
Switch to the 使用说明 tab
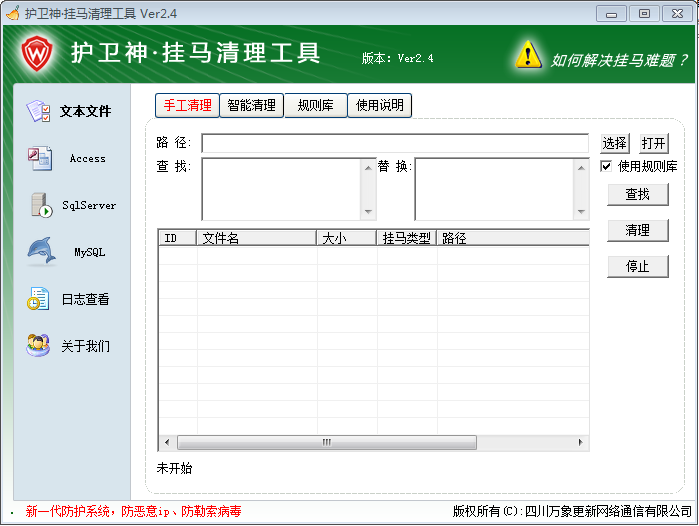[x=379, y=106]
